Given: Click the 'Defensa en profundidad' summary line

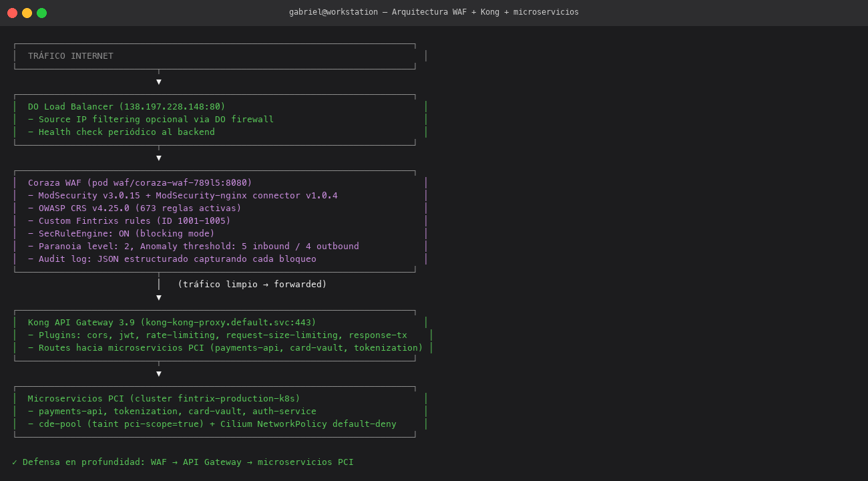Looking at the screenshot, I should click(183, 462).
